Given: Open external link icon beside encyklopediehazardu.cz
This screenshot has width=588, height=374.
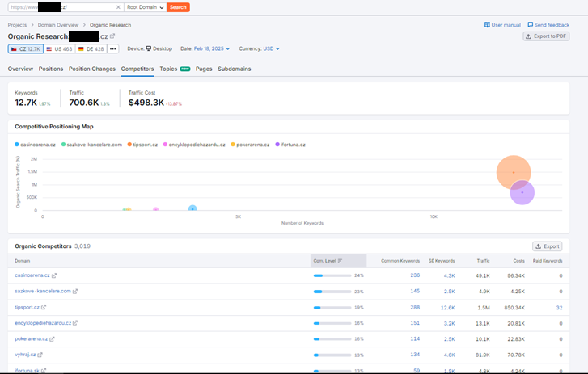Looking at the screenshot, I should click(x=75, y=323).
